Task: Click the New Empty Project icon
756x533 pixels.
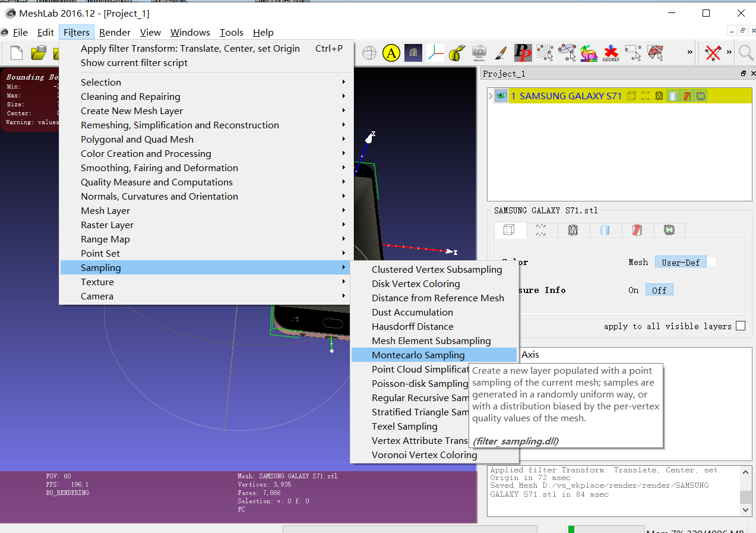Action: [17, 53]
